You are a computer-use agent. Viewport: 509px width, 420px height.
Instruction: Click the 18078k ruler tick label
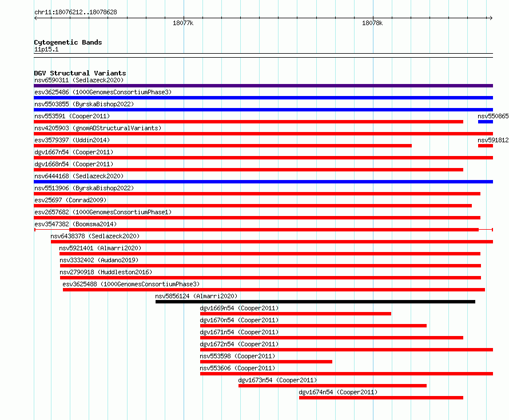[x=372, y=23]
